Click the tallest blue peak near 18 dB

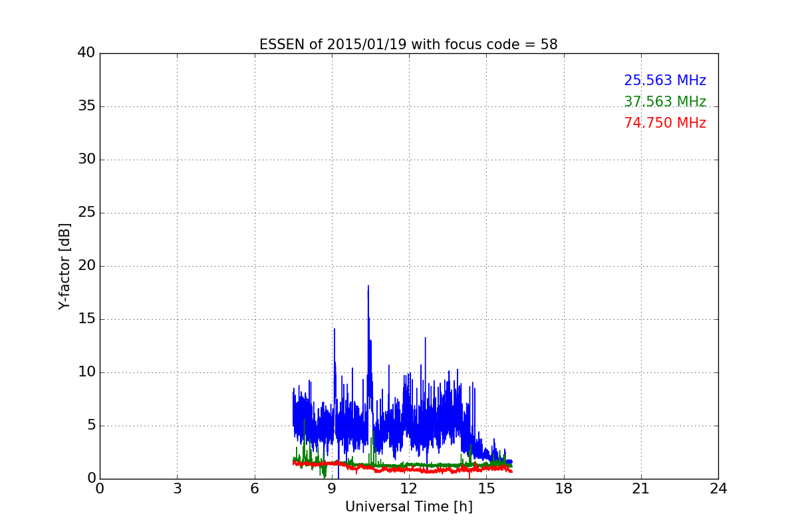point(368,288)
